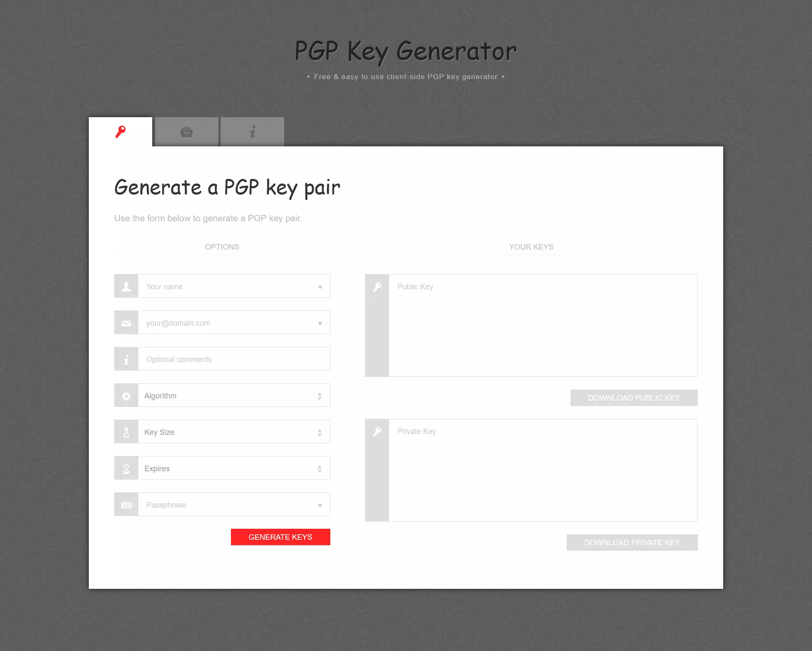This screenshot has height=651, width=812.
Task: Click the Download Private Key button
Action: (x=632, y=543)
